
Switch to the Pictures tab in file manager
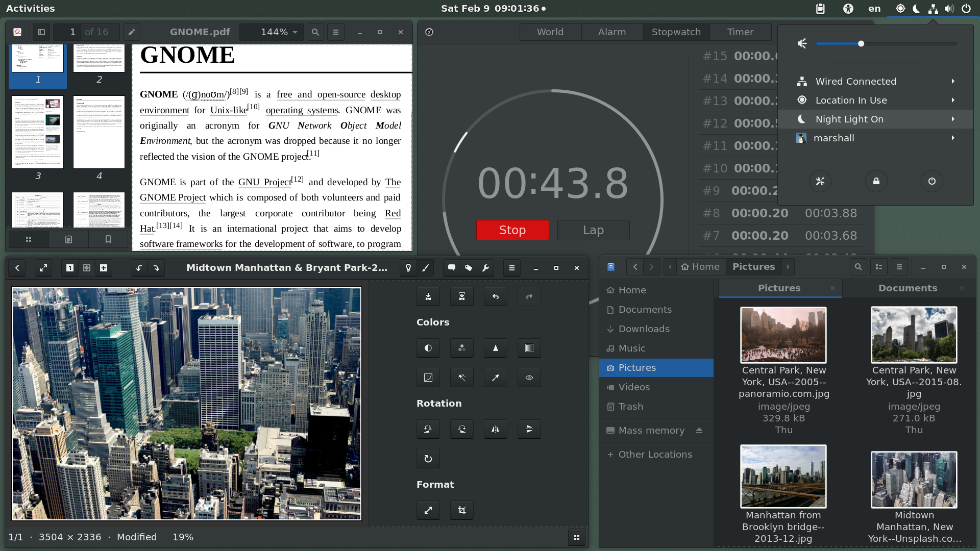click(779, 288)
